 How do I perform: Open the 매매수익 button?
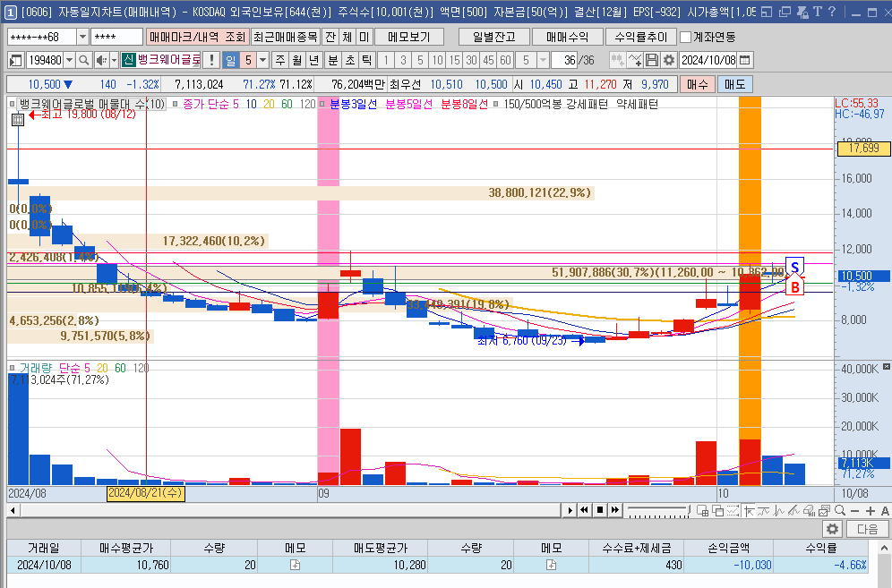click(x=567, y=37)
